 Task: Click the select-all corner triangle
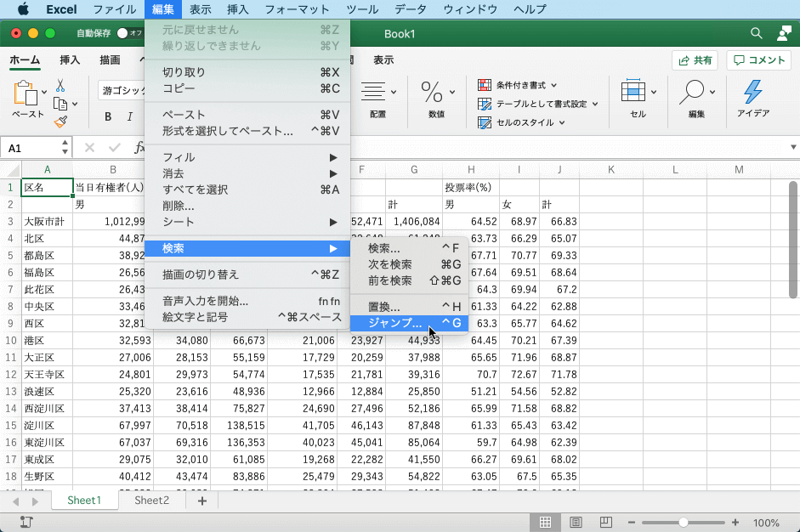[x=11, y=169]
